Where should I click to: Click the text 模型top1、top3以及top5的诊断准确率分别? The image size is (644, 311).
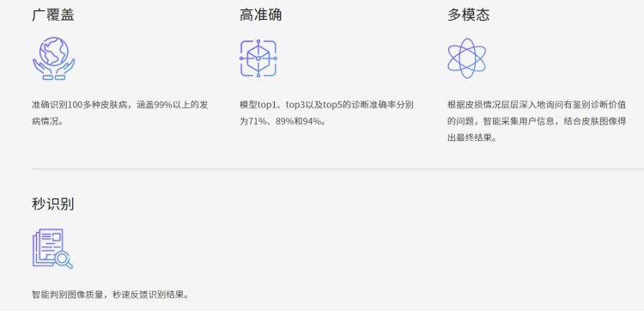326,105
